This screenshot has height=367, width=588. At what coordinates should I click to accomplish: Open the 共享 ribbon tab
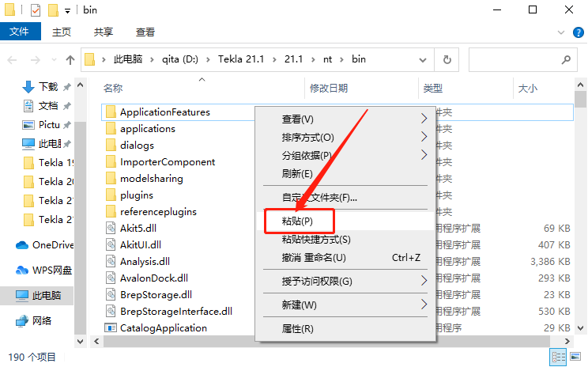[x=103, y=32]
